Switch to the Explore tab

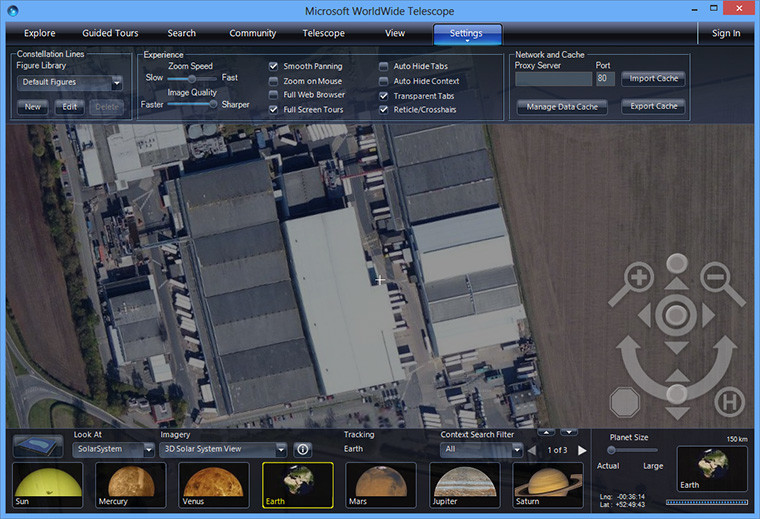tap(40, 33)
